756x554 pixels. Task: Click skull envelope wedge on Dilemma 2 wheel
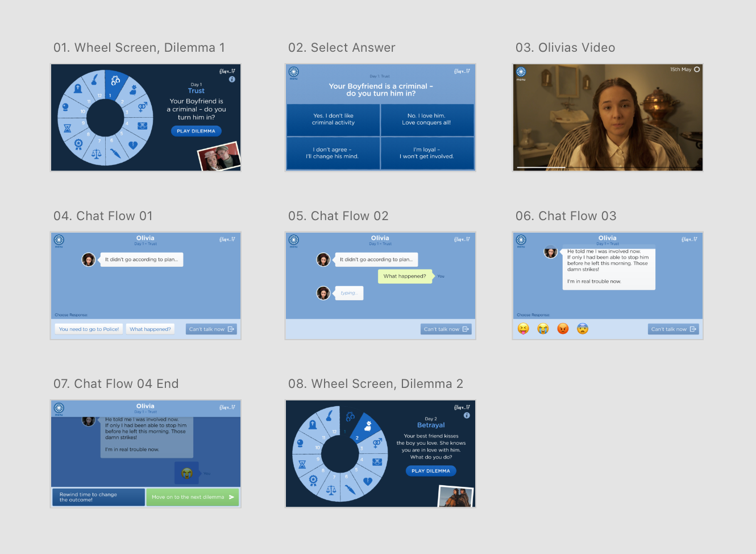377,462
